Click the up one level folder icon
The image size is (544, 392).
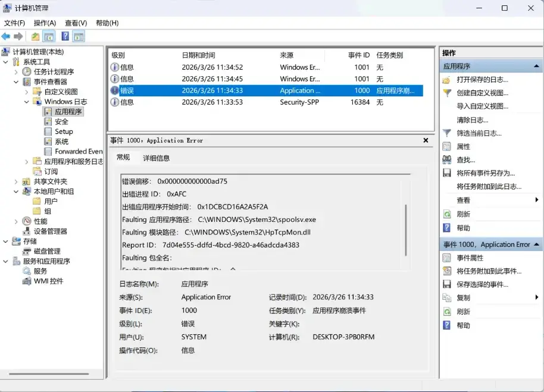36,36
